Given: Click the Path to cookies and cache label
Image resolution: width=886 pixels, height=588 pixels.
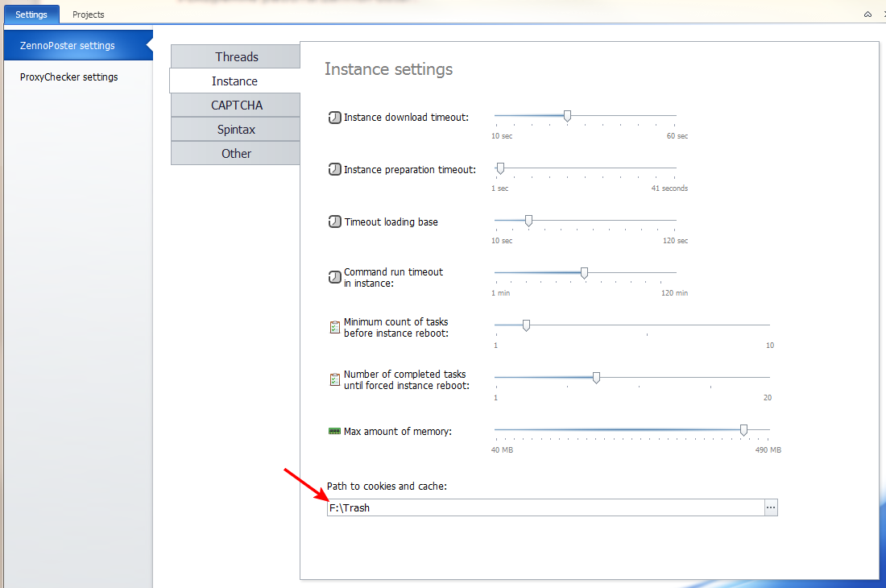Looking at the screenshot, I should click(x=387, y=487).
